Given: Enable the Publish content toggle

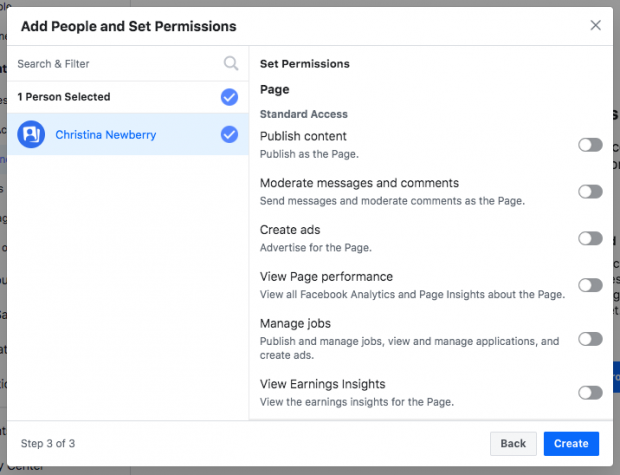Looking at the screenshot, I should coord(590,145).
